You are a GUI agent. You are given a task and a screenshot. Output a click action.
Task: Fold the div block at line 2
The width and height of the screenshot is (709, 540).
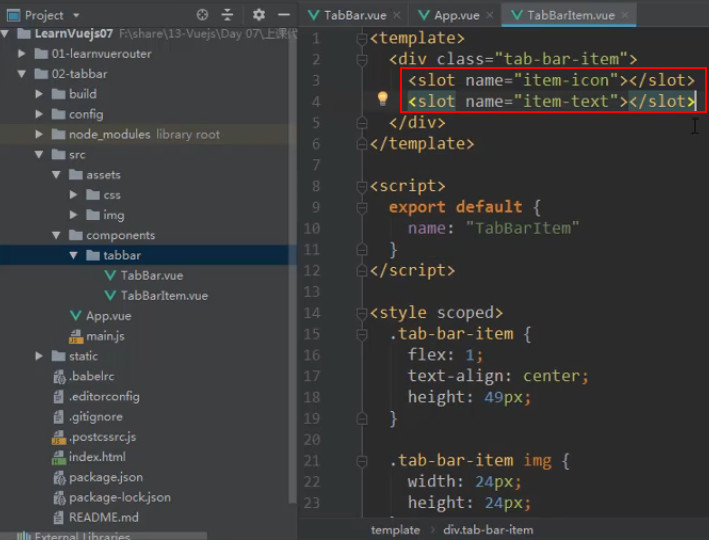point(361,60)
